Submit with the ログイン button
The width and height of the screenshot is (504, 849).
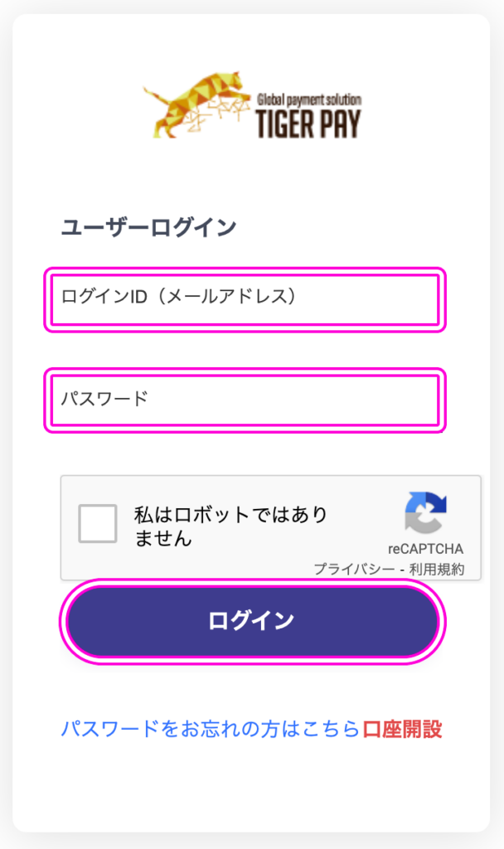click(x=252, y=622)
